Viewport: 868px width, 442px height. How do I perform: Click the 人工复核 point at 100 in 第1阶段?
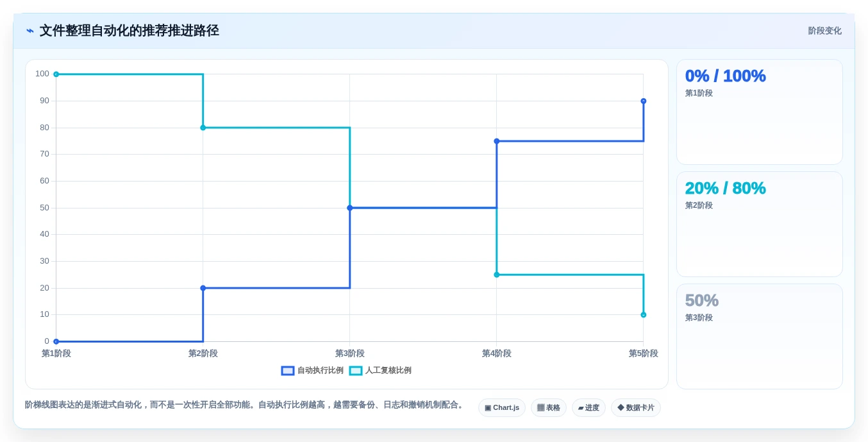click(x=56, y=74)
